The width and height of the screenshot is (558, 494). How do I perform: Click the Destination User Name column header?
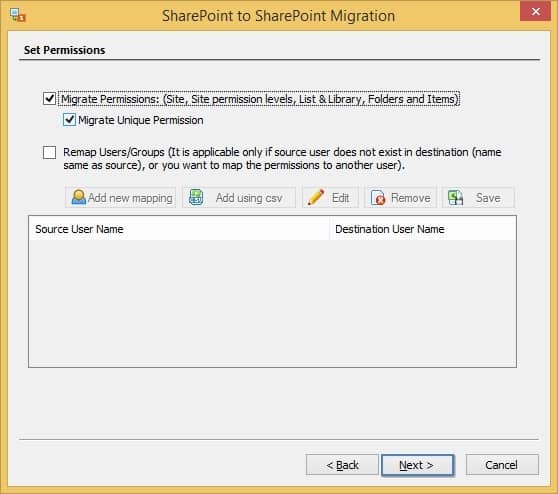tap(422, 229)
